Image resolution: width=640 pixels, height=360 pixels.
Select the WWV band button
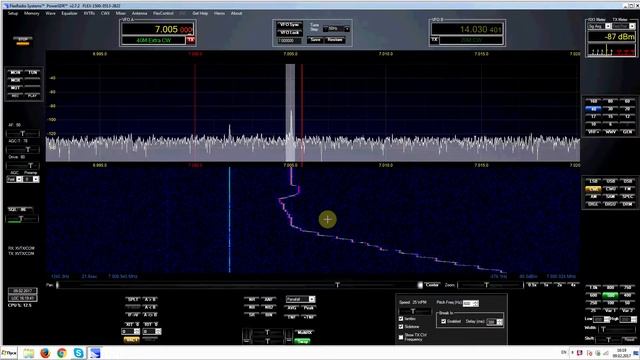(x=611, y=132)
